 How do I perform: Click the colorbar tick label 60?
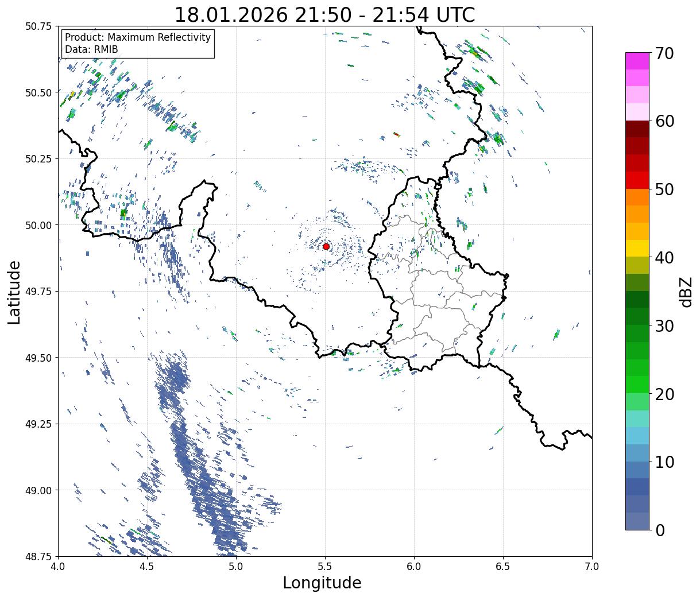(664, 121)
